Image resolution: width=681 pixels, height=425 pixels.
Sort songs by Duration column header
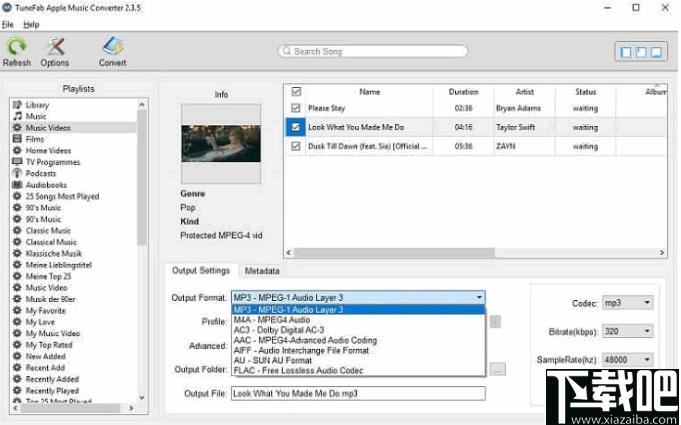point(463,92)
